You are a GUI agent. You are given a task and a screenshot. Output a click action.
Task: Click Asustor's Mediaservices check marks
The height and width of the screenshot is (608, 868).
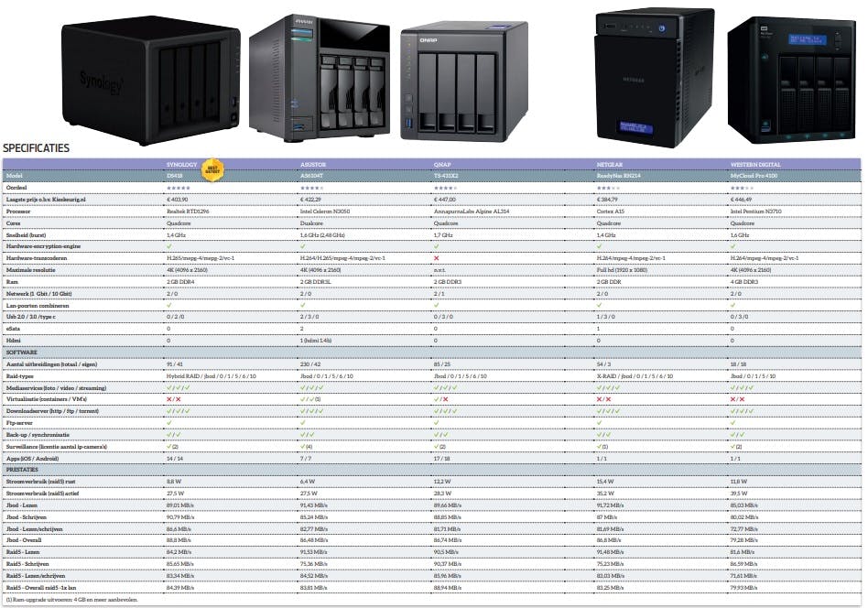(x=311, y=387)
